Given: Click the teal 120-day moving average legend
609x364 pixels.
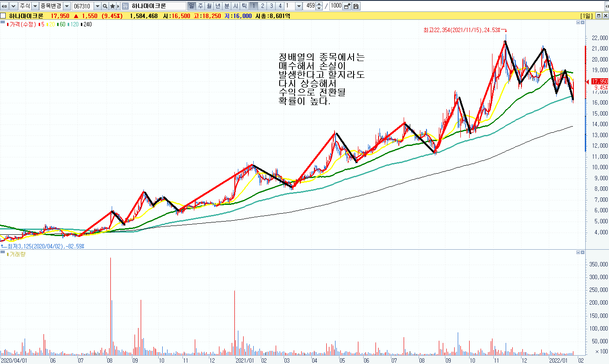Looking at the screenshot, I should pos(73,24).
